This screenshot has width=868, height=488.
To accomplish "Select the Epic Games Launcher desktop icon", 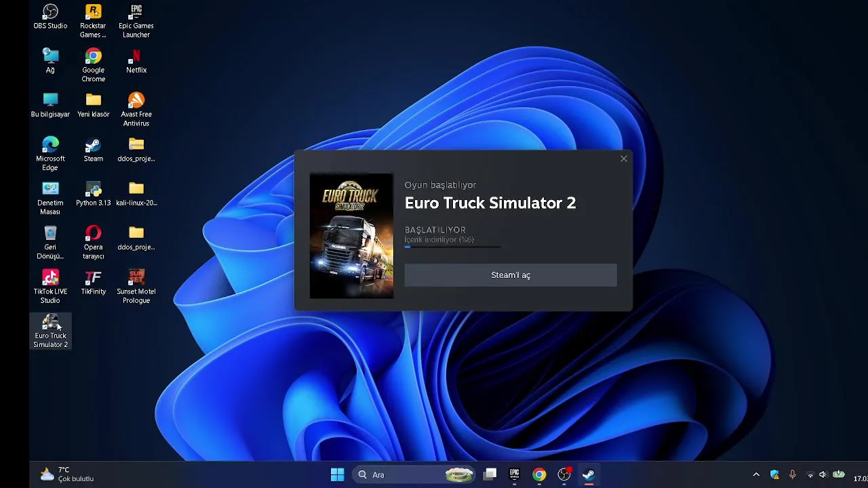I will click(x=136, y=22).
